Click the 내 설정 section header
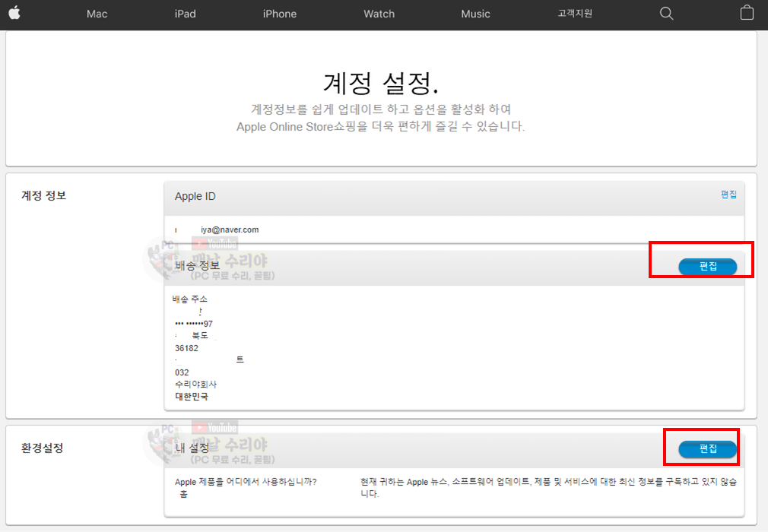 [192, 448]
